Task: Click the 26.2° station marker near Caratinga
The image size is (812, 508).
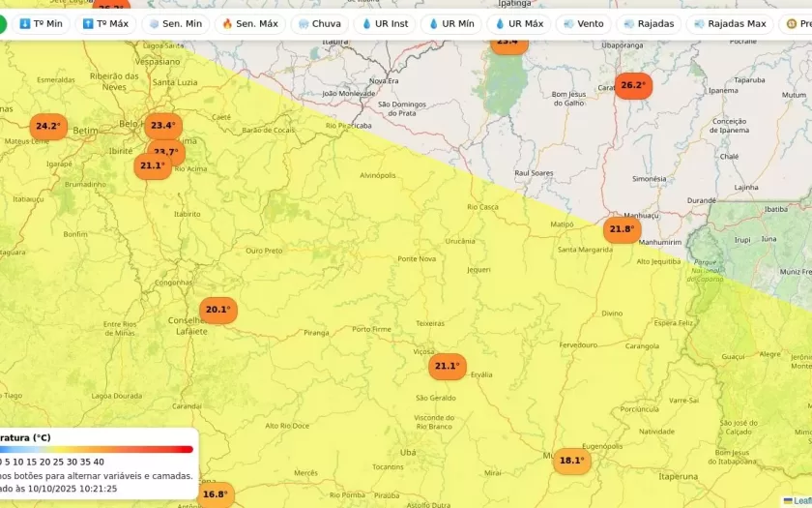Action: pos(632,86)
